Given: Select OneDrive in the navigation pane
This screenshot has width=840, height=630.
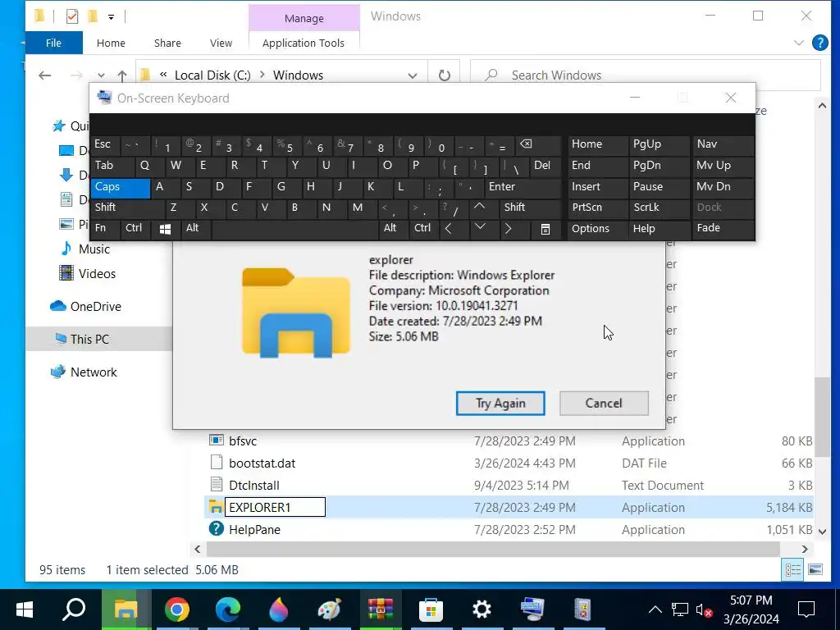Looking at the screenshot, I should pyautogui.click(x=96, y=307).
